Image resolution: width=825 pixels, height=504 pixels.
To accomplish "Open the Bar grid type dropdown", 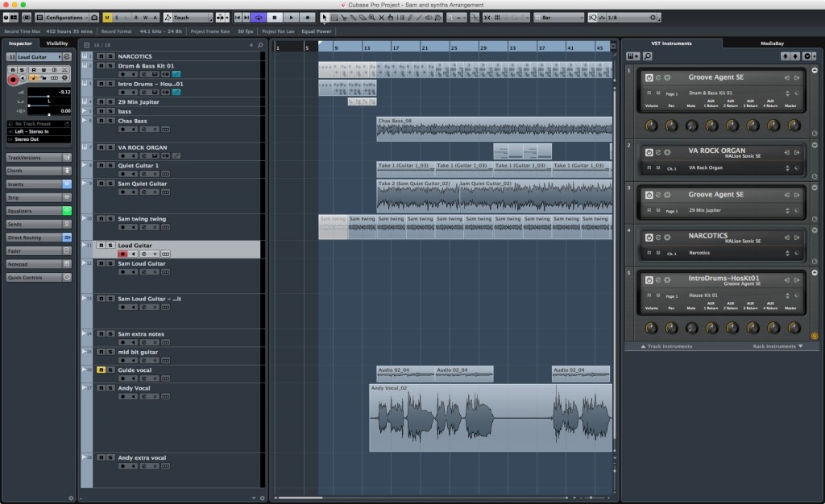I will 559,18.
